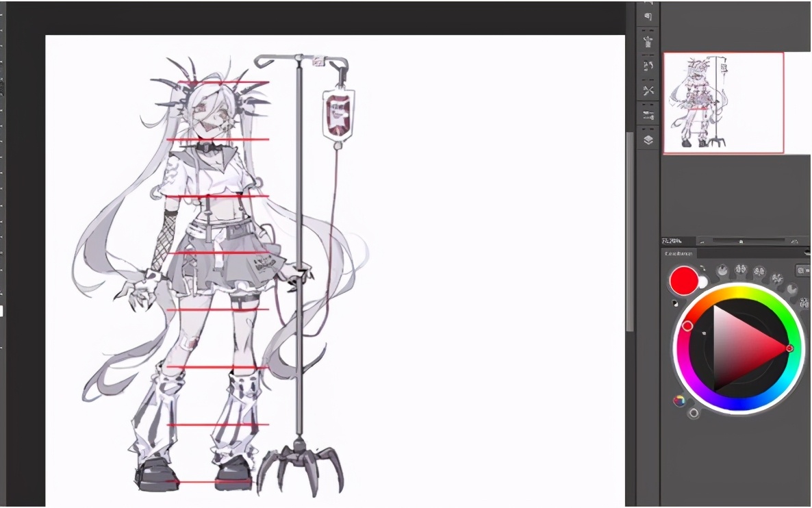Toggle color space icon at wheel's bottom-left
The image size is (812, 508).
pyautogui.click(x=679, y=401)
